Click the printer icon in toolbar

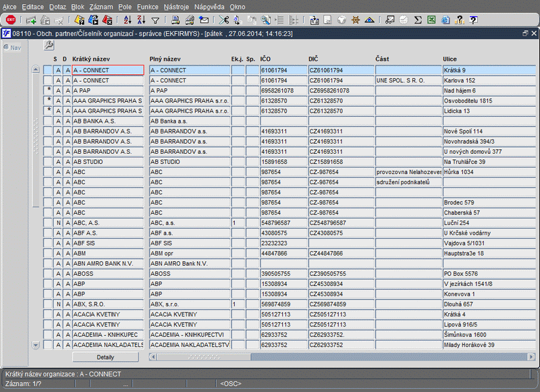pos(175,20)
